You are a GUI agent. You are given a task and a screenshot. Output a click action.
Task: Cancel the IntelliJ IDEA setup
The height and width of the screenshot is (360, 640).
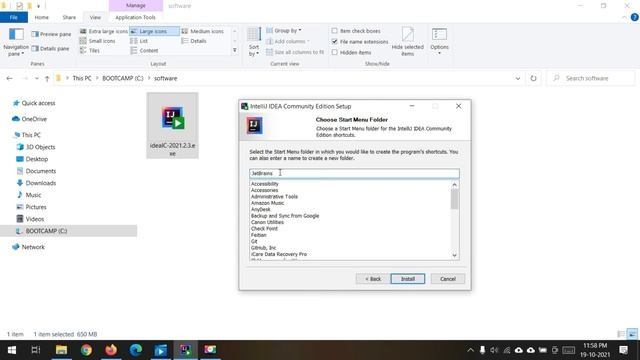tap(448, 279)
